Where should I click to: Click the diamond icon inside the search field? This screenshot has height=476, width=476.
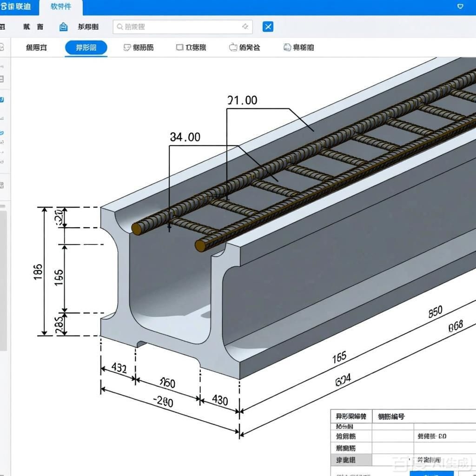(245, 27)
